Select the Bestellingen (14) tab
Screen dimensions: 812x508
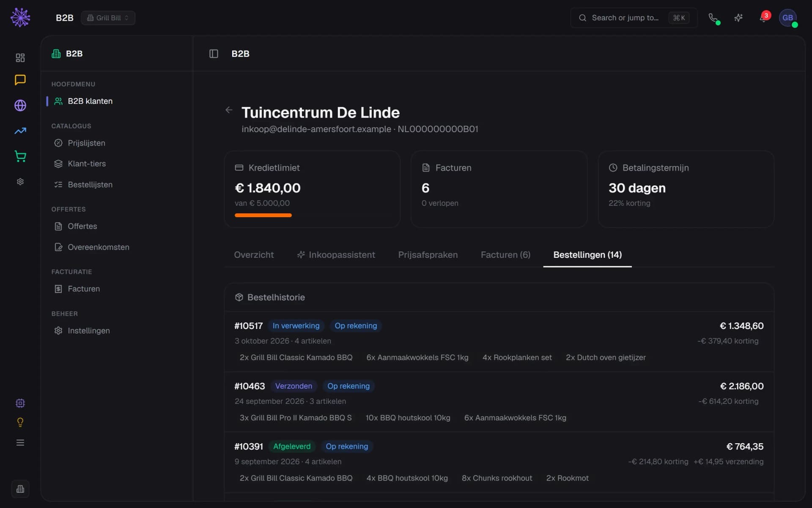click(x=587, y=255)
